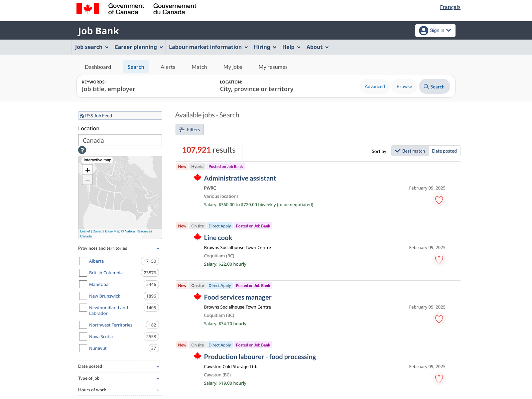This screenshot has height=399, width=532.
Task: Open location help question mark icon
Action: point(82,150)
